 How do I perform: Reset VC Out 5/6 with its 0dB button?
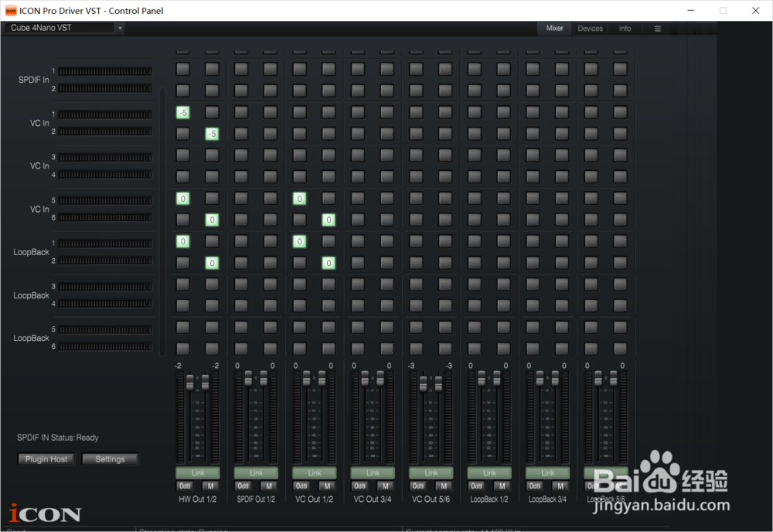pos(418,486)
